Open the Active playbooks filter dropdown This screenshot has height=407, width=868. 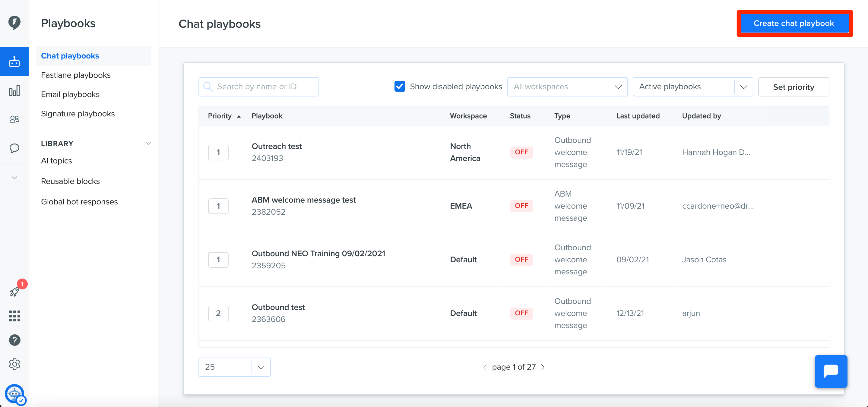click(x=693, y=87)
